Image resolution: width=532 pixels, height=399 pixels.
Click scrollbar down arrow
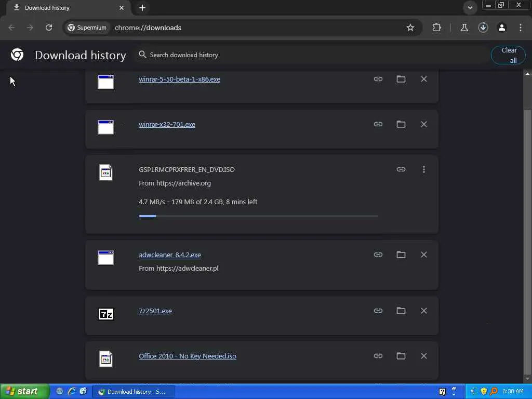coord(527,379)
